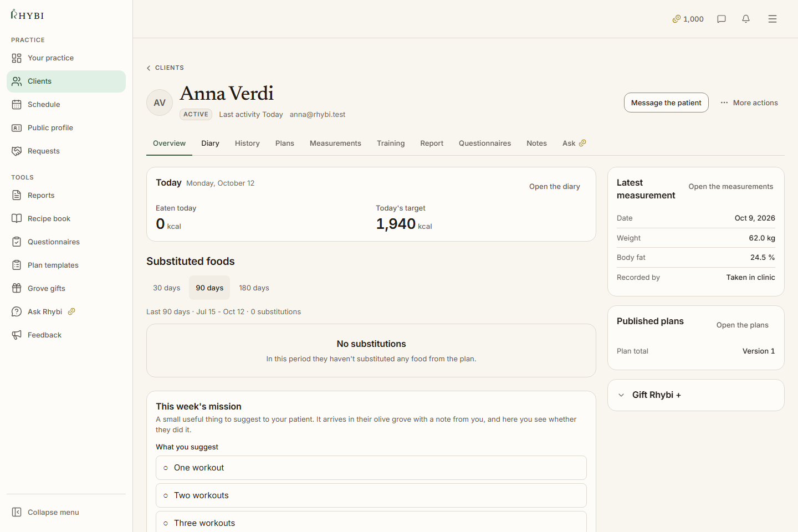Open the Schedule calendar icon
The width and height of the screenshot is (798, 532).
(17, 105)
